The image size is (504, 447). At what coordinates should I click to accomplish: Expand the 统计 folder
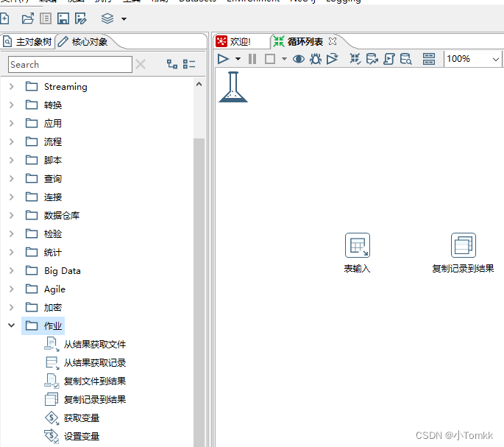[12, 253]
